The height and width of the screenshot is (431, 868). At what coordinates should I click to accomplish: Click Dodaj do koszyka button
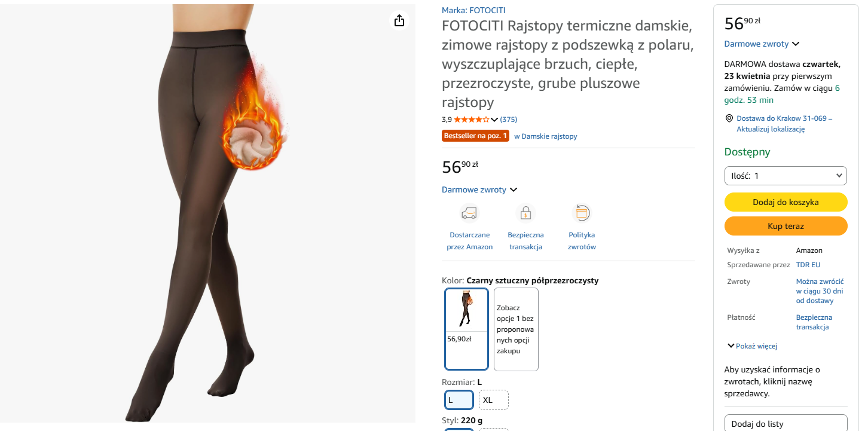786,202
